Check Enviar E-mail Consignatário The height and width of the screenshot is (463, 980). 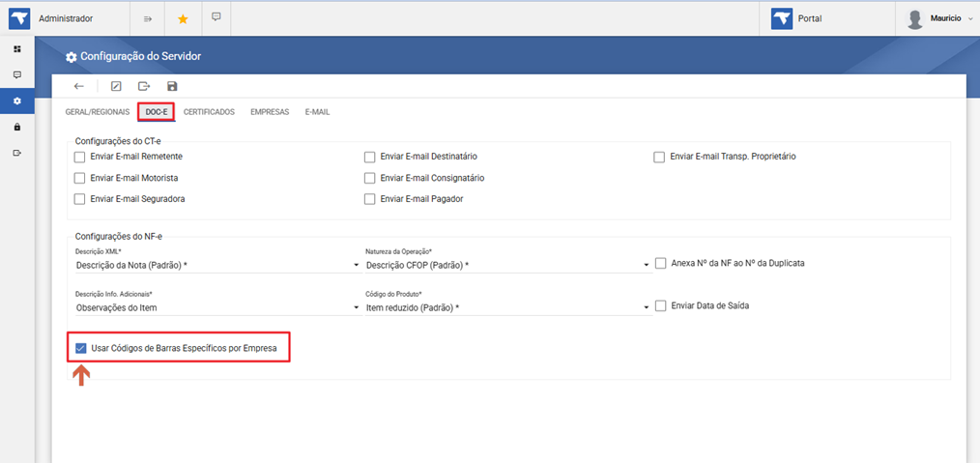click(369, 178)
